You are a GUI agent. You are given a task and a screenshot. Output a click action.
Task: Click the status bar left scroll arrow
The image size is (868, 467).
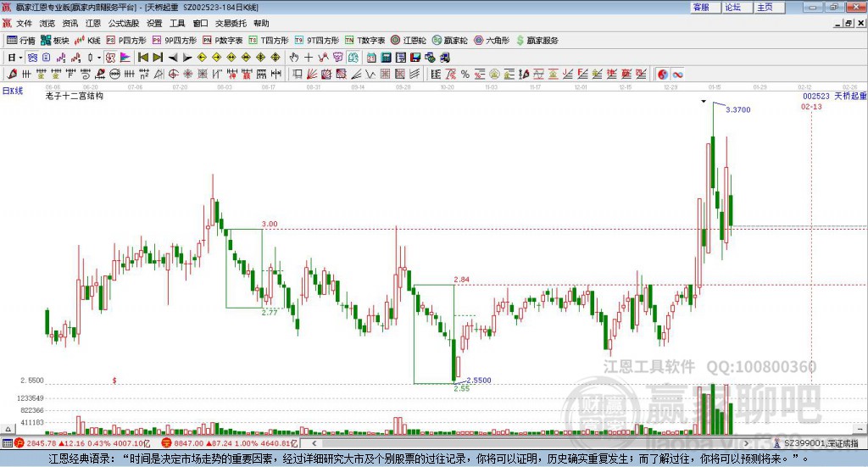pos(314,443)
